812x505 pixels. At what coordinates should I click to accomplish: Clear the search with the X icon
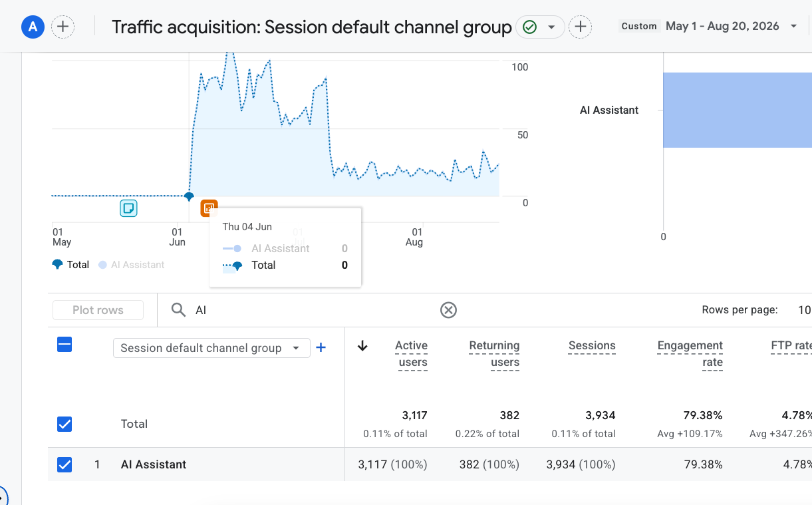(x=449, y=310)
